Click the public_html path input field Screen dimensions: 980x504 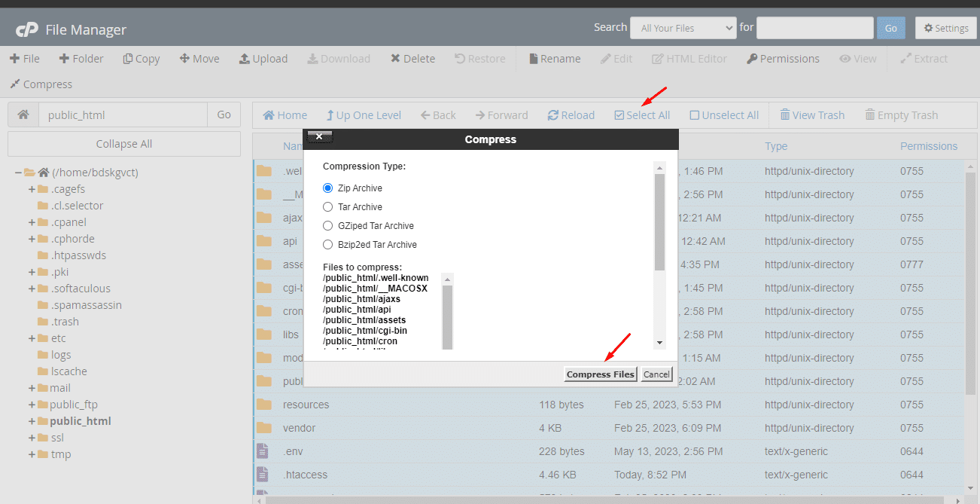coord(123,115)
